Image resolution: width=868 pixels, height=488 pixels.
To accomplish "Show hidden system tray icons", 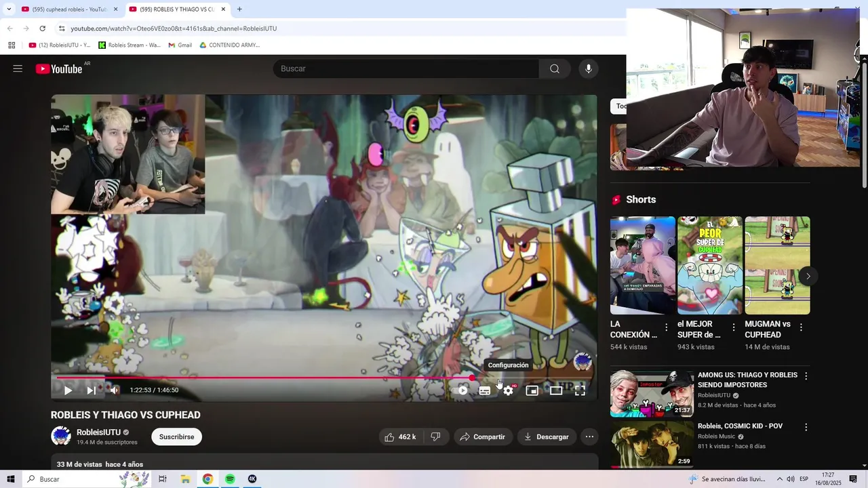I will (779, 479).
